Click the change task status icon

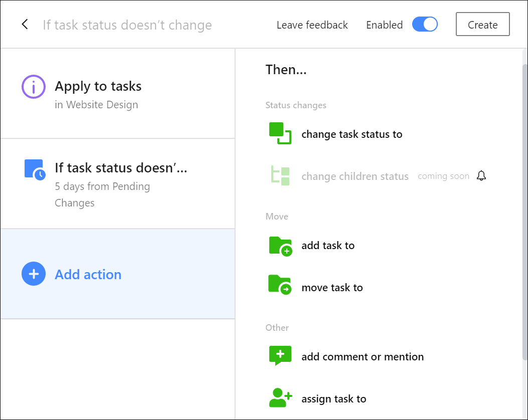click(x=280, y=134)
